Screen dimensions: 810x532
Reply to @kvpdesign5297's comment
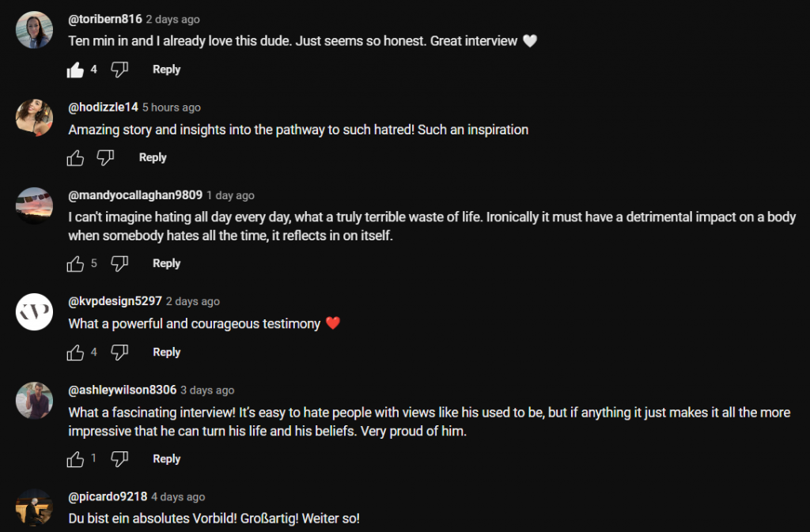[166, 353]
